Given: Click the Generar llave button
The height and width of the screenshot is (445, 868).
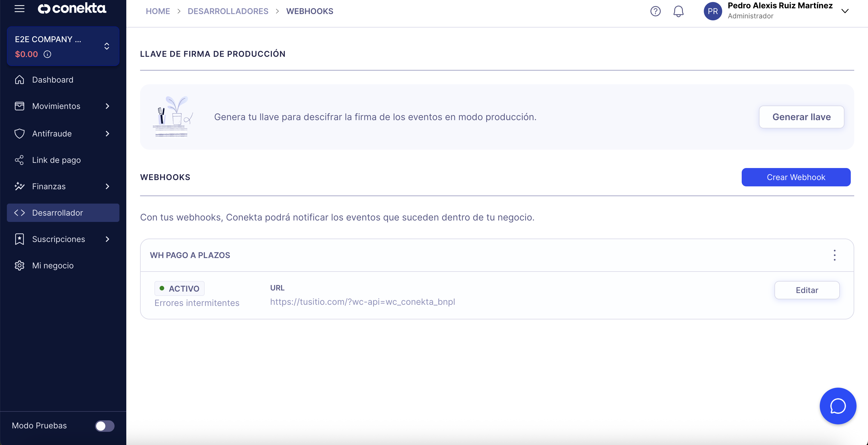Looking at the screenshot, I should coord(801,117).
